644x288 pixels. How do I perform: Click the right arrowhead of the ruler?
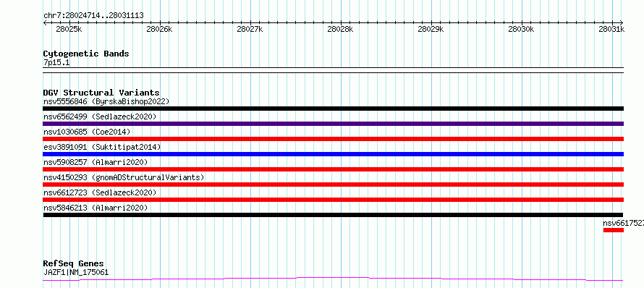pos(622,22)
